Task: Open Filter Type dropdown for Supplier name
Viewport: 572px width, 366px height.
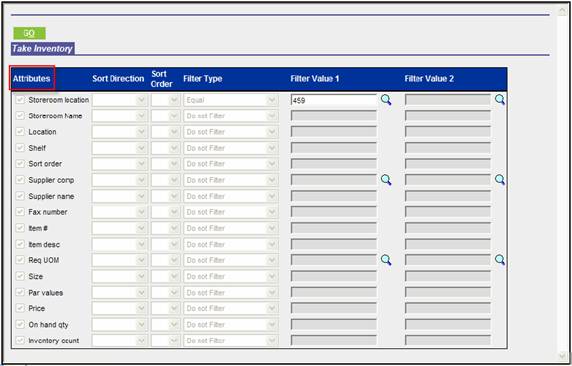Action: [x=231, y=196]
